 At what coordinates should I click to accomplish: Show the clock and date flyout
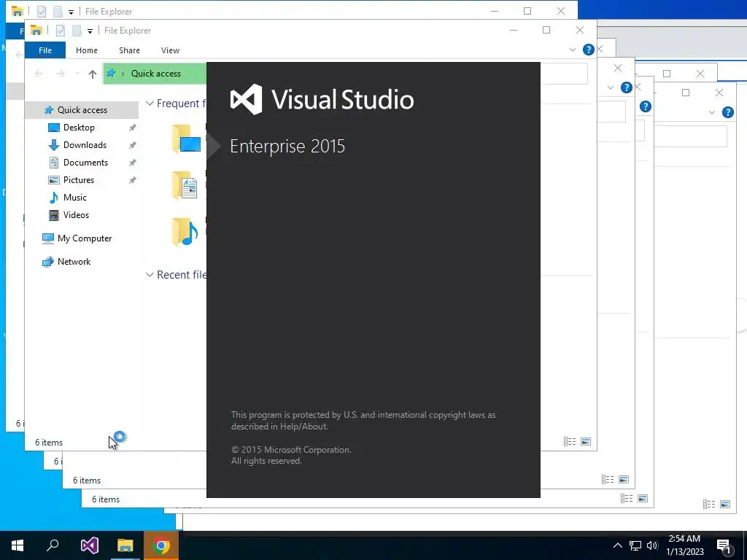click(x=684, y=545)
